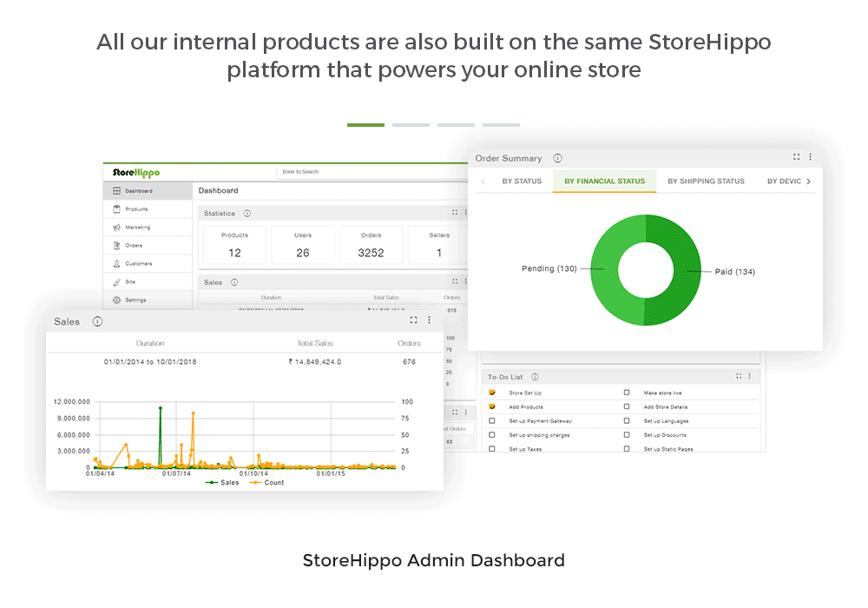The width and height of the screenshot is (868, 608).
Task: Click Sellers statistic card
Action: tap(438, 244)
